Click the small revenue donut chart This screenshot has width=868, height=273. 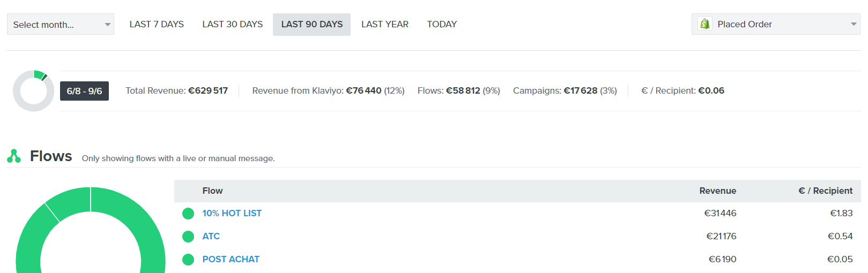point(33,91)
